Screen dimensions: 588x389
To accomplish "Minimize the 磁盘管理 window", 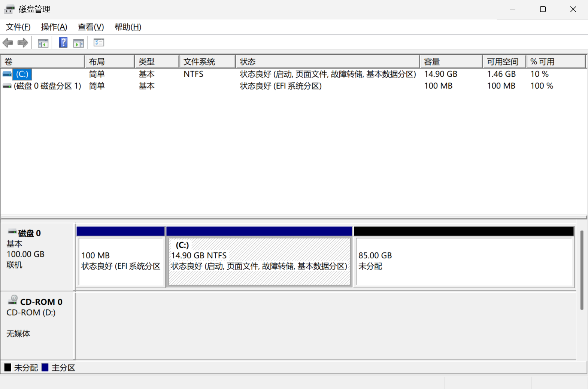I will (512, 9).
